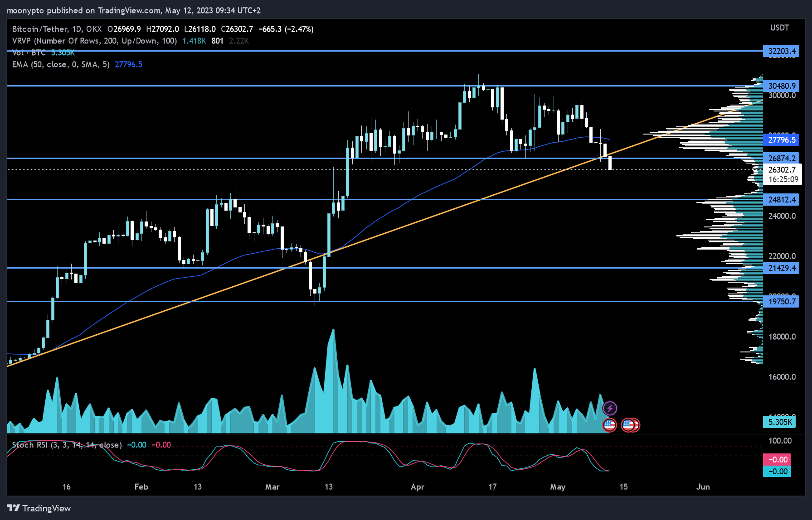
Task: Click the 26874.2 horizontal level label
Action: pyautogui.click(x=782, y=158)
